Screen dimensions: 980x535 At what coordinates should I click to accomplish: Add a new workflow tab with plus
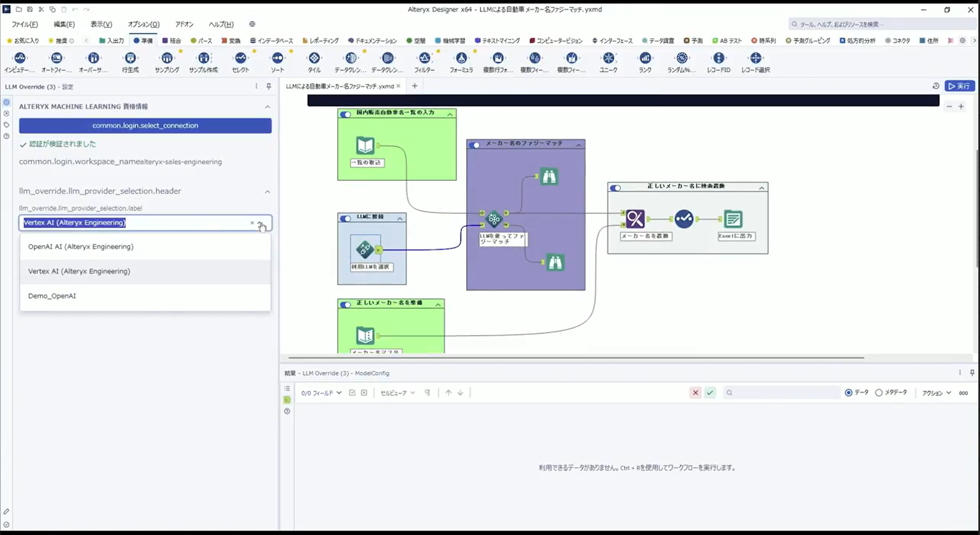(415, 86)
